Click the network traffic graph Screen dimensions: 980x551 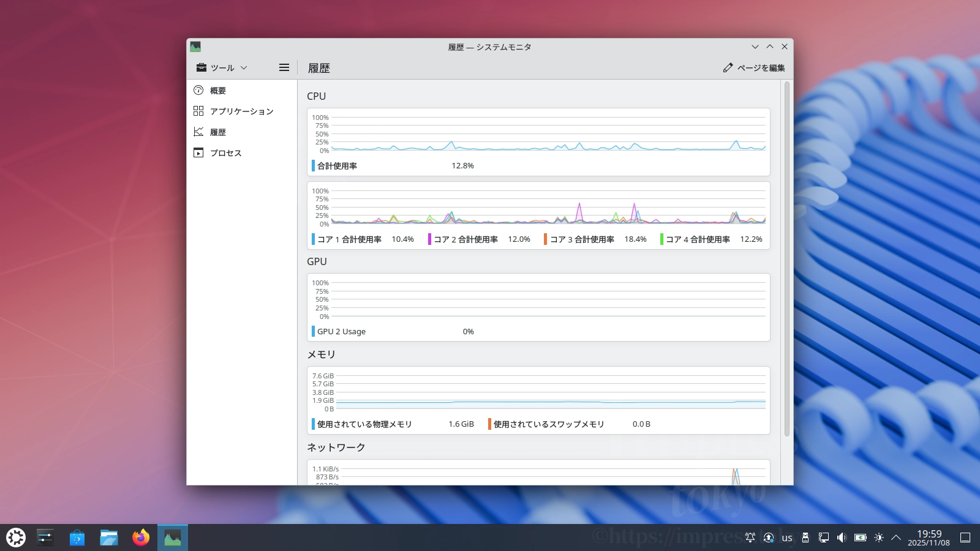click(x=538, y=474)
